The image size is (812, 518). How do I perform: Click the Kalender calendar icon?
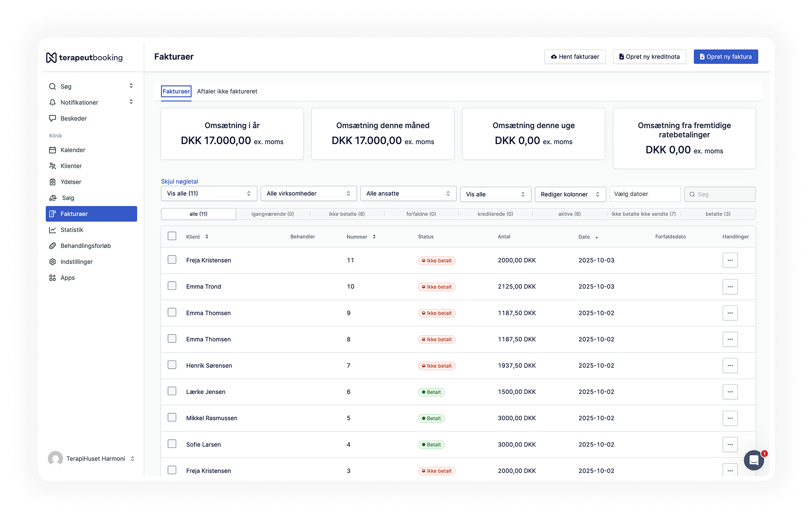pos(52,150)
